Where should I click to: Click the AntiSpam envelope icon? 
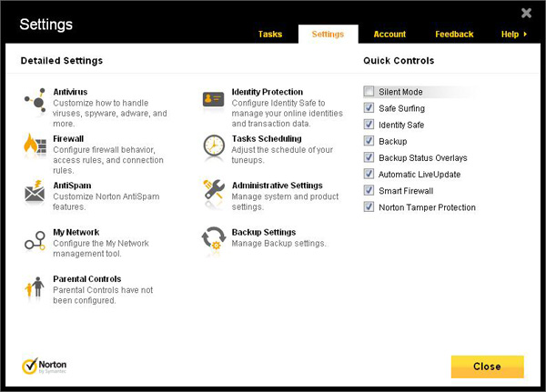click(x=35, y=192)
